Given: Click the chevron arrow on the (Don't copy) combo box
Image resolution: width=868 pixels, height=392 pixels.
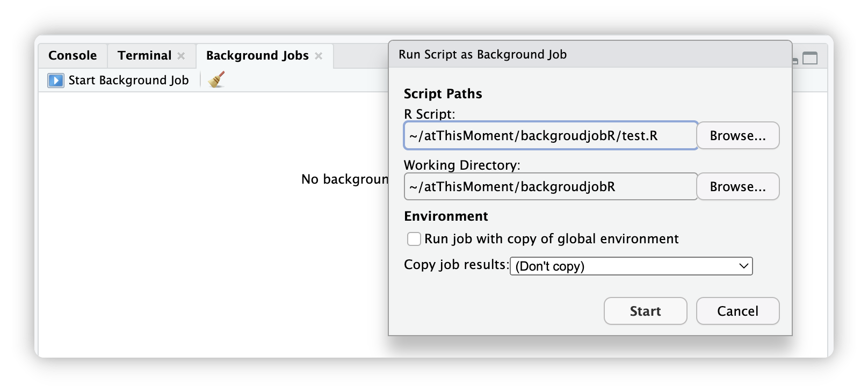Looking at the screenshot, I should [744, 266].
